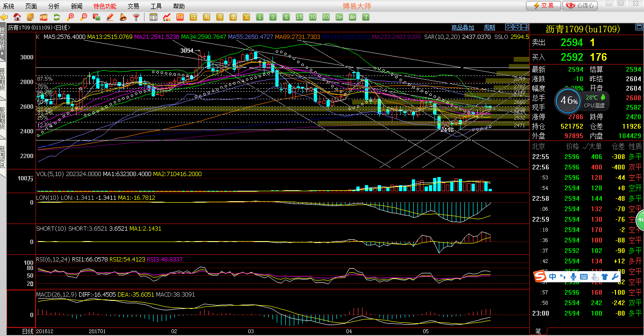Zoom out the chart with magnifier minus
The image size is (644, 336).
(x=83, y=17)
